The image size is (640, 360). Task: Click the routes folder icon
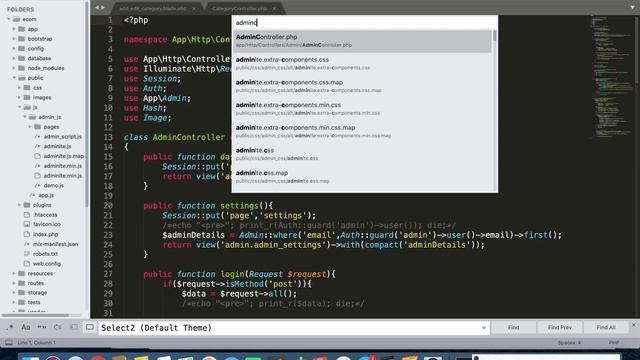point(22,283)
